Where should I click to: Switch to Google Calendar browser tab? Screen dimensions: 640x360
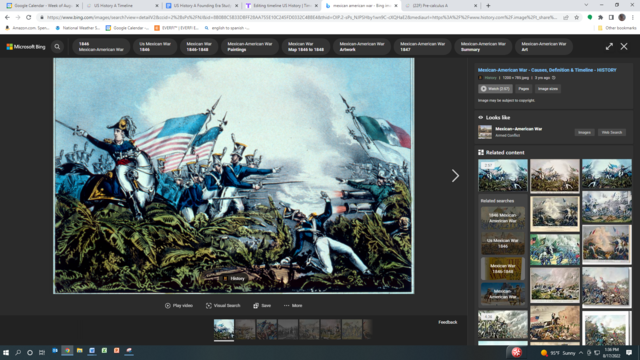pyautogui.click(x=42, y=6)
